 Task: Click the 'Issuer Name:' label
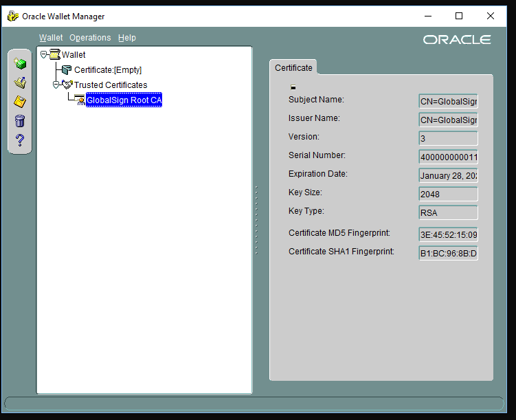pos(314,118)
